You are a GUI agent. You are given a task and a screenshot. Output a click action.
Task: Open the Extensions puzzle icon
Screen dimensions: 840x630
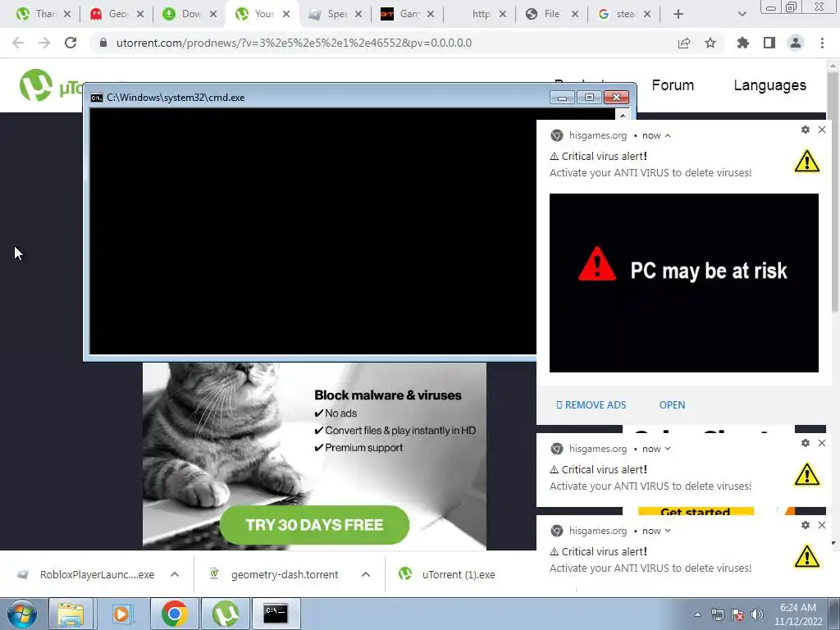(x=743, y=43)
